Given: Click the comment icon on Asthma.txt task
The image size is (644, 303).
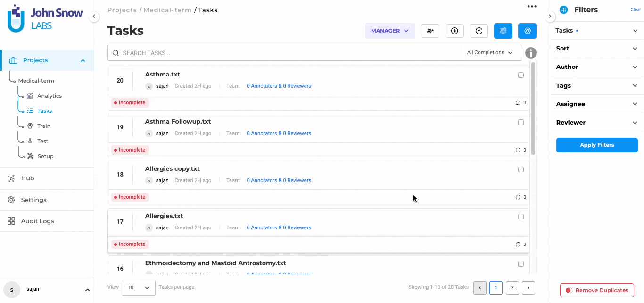Looking at the screenshot, I should 518,103.
